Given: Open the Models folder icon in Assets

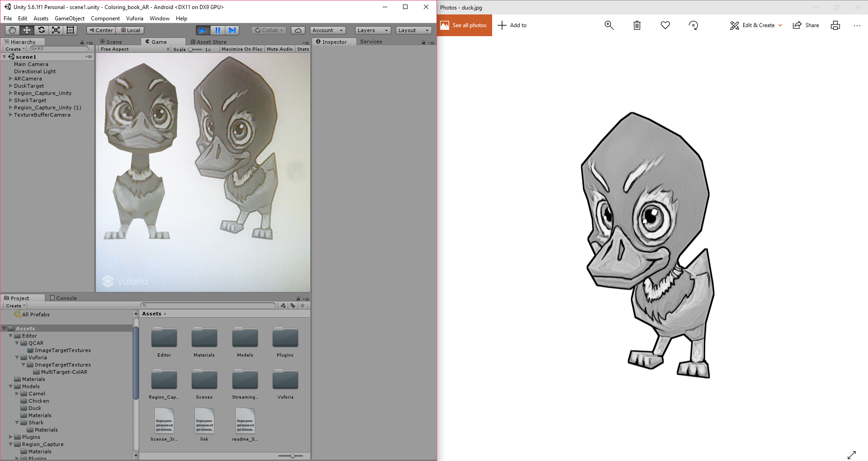Looking at the screenshot, I should point(245,338).
